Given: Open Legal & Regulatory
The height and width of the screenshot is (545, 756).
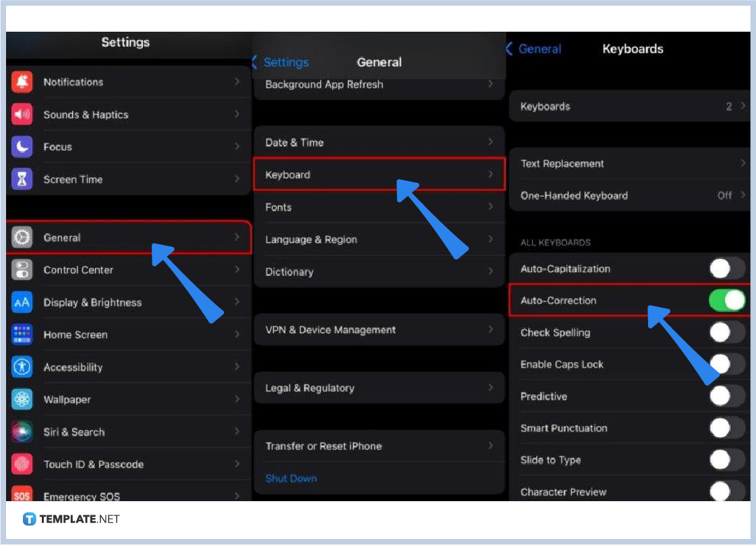Looking at the screenshot, I should 380,388.
